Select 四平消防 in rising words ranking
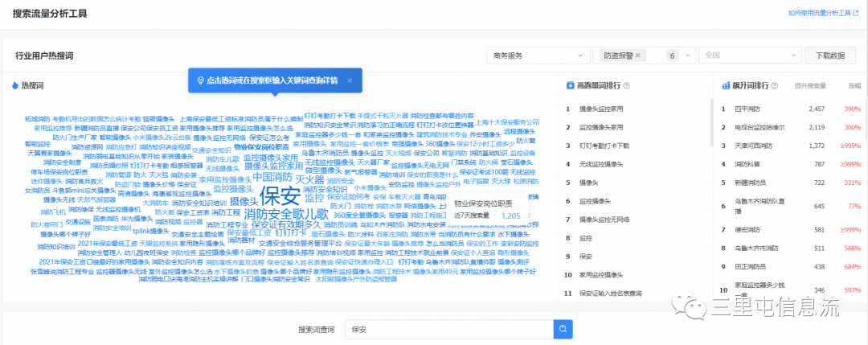 pyautogui.click(x=746, y=109)
